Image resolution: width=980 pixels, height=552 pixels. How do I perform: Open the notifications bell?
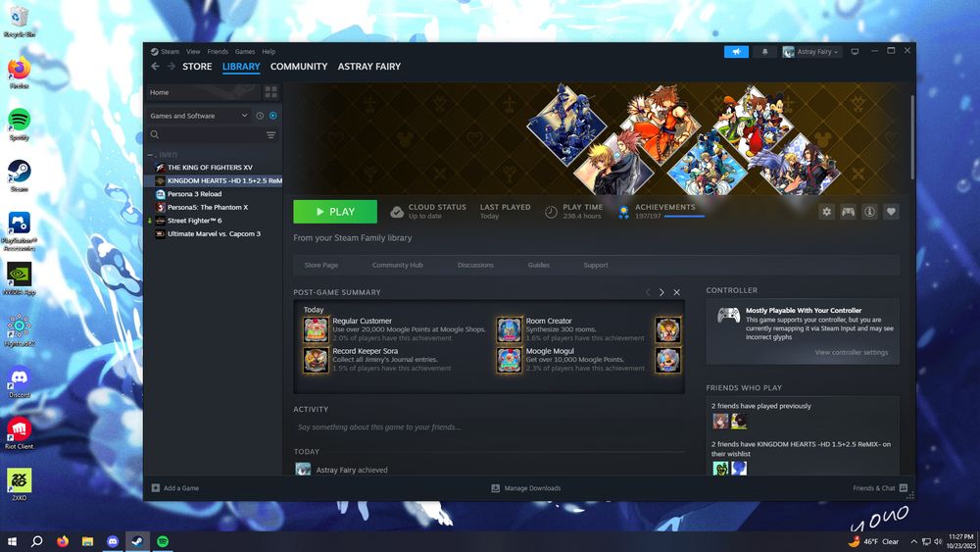[x=764, y=52]
